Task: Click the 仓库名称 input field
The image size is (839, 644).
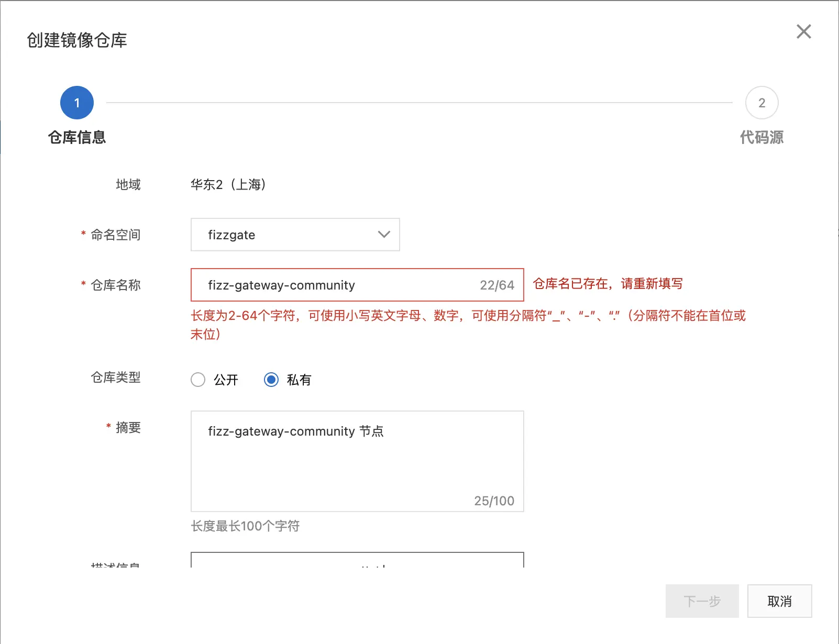Action: [x=357, y=285]
